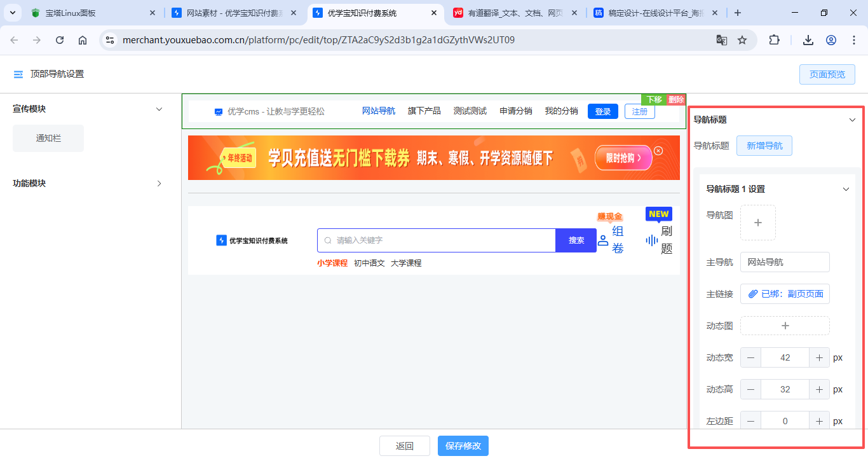
Task: Click the 页面预览 button
Action: coord(827,74)
